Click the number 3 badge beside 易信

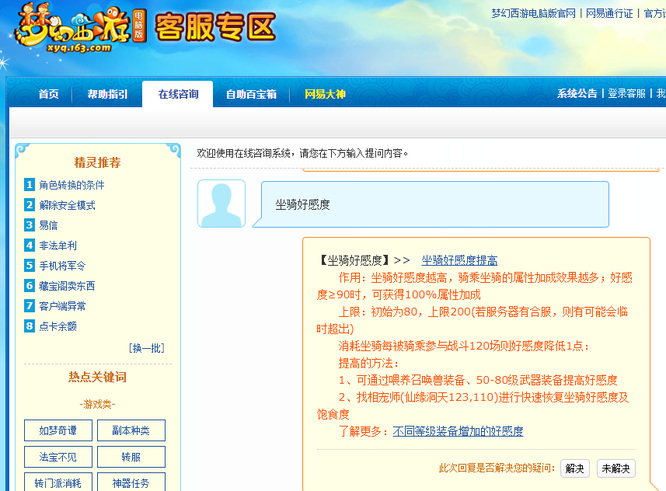[x=29, y=225]
